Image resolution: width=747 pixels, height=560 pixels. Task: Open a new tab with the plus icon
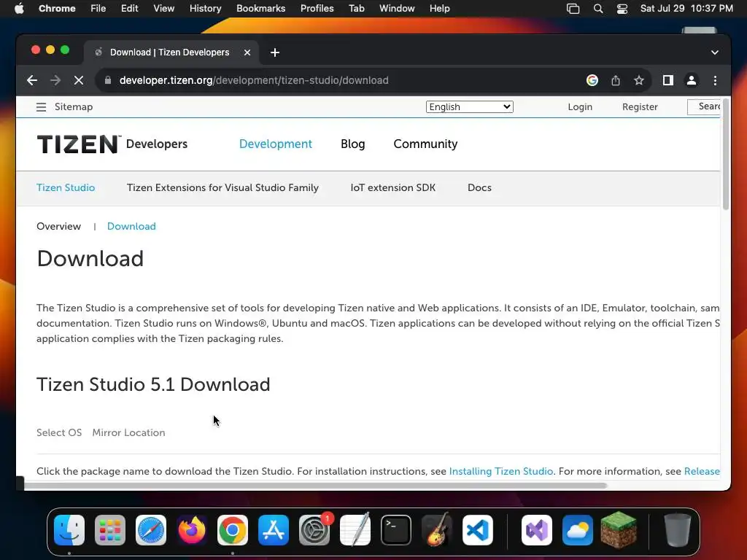(275, 52)
